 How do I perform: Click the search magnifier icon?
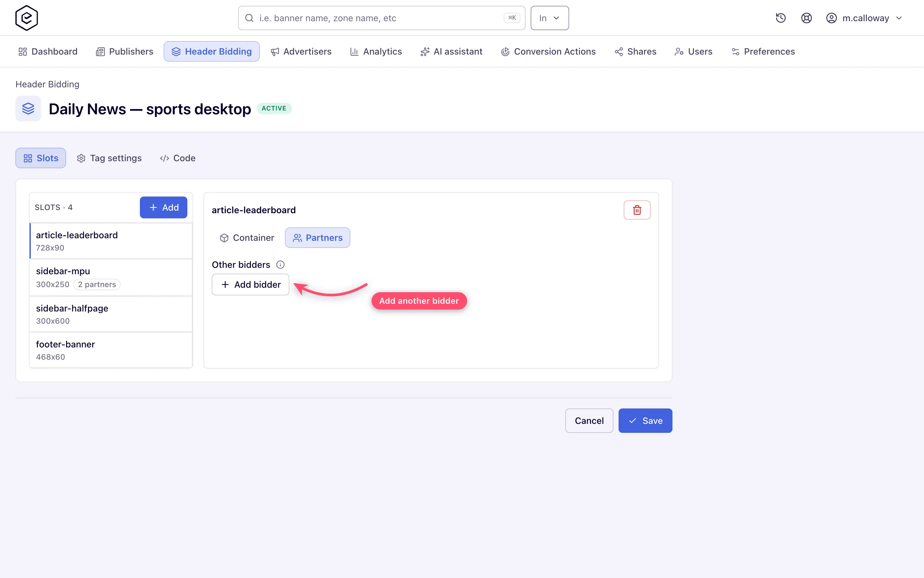249,18
